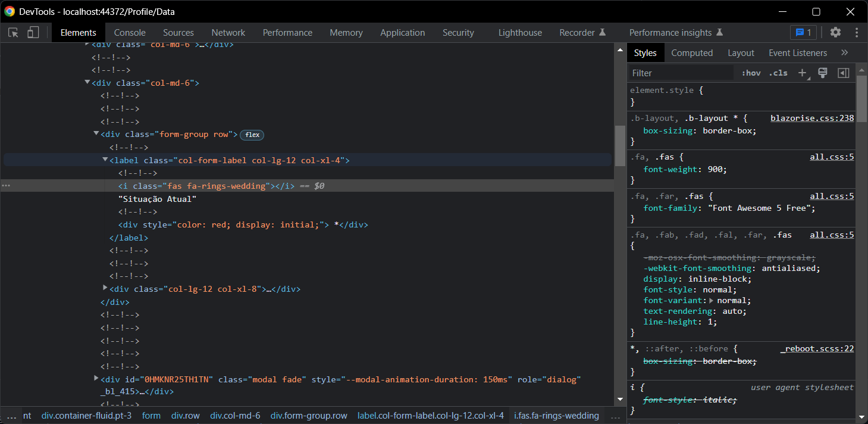This screenshot has height=424, width=868.
Task: Click the flex badge on form-group row
Action: pyautogui.click(x=252, y=135)
